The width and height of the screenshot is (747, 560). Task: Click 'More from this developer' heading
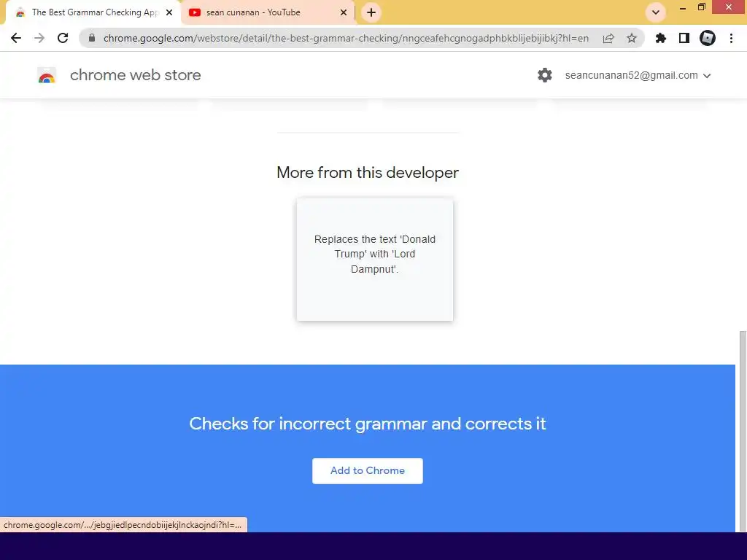(x=368, y=172)
